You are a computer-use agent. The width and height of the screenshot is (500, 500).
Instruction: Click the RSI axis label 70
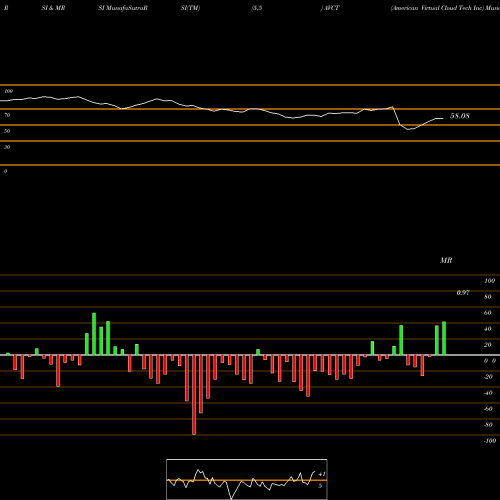(7, 115)
